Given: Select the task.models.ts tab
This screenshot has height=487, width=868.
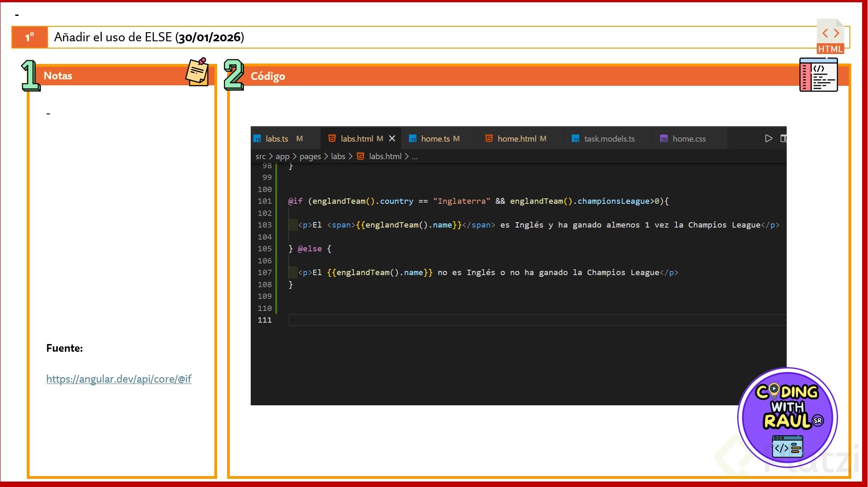Looking at the screenshot, I should [x=609, y=139].
